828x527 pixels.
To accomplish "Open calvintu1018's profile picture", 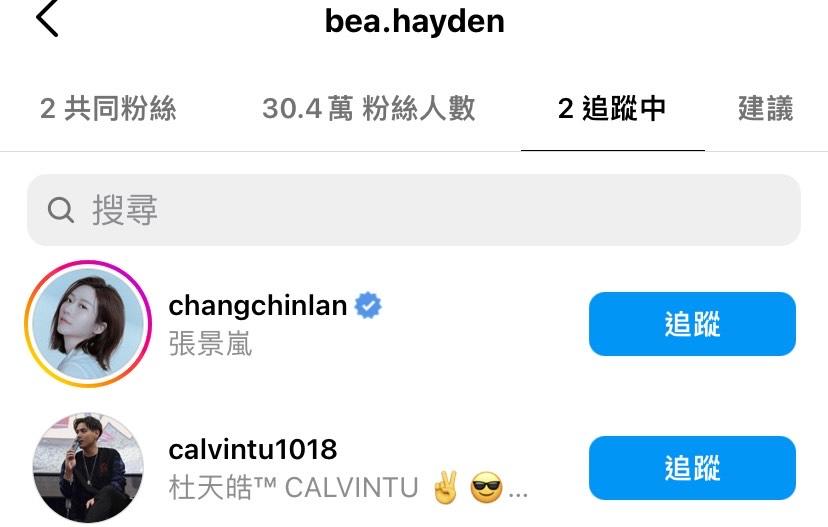I will [88, 468].
